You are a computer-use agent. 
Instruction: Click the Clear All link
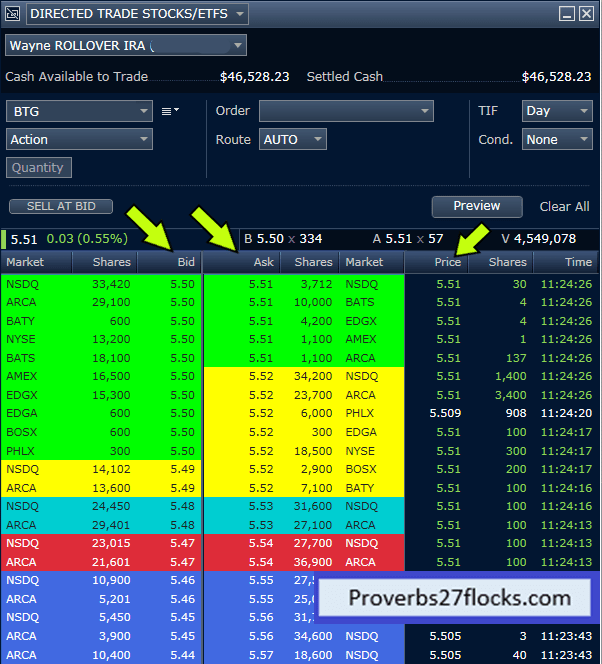[x=564, y=206]
